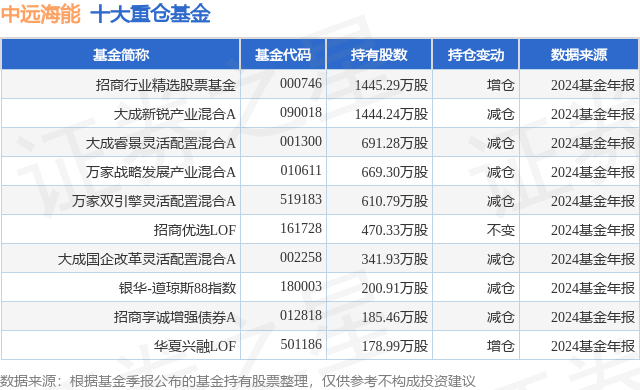640x390 pixels.
Task: Select the 持有股数 column header
Action: click(x=379, y=55)
